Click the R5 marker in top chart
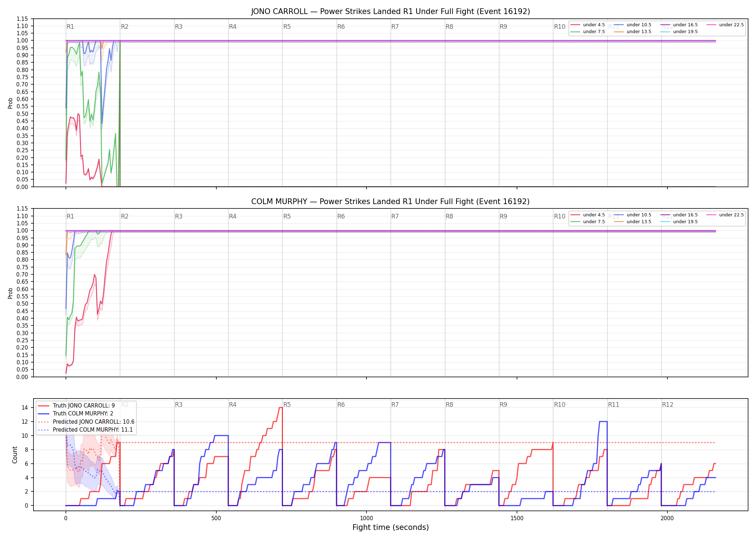 (x=287, y=27)
